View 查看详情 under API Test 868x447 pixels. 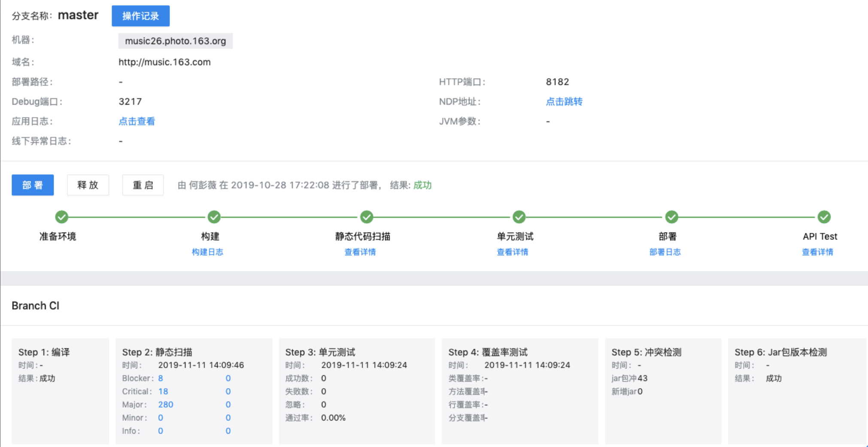point(817,252)
